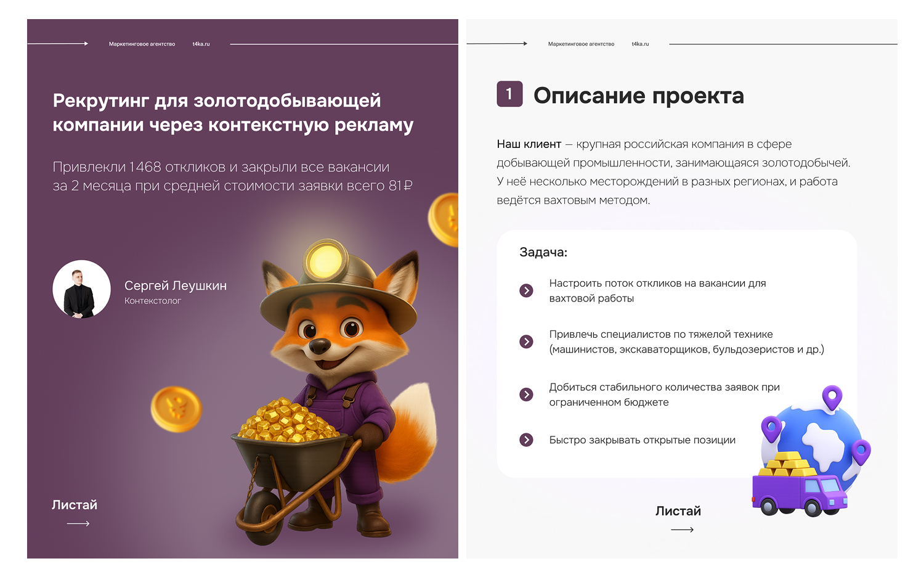Click the chevron bullet beside 'Привлечь специалистов'

coord(526,342)
